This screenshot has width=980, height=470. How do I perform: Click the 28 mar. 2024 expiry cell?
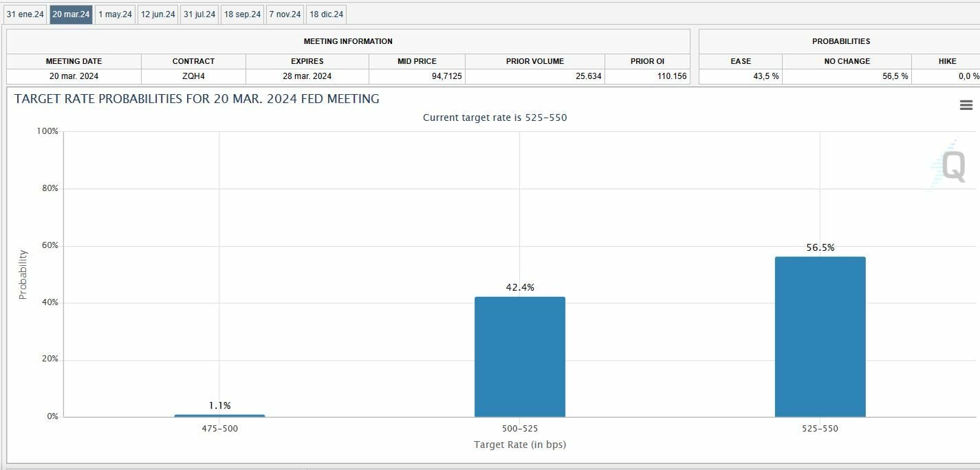coord(307,76)
